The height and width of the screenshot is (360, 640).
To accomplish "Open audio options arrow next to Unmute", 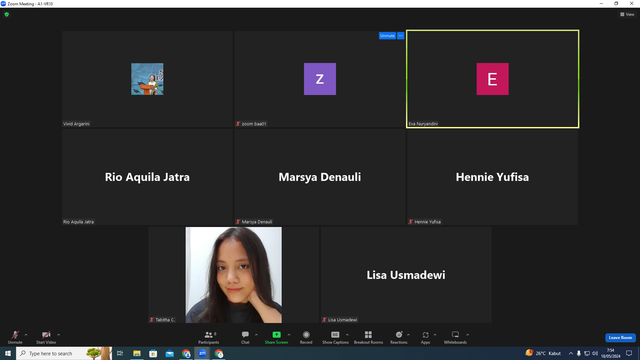I will [26, 335].
